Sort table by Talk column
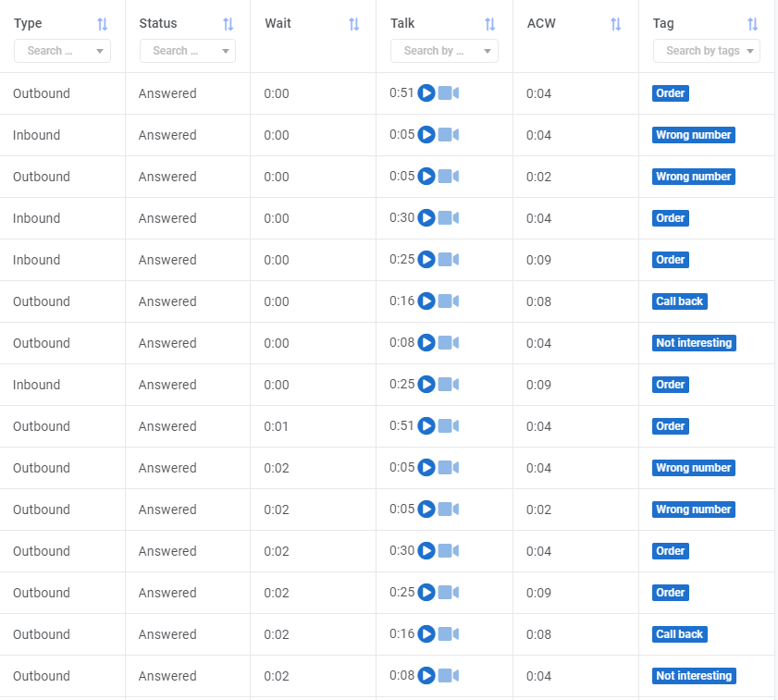The height and width of the screenshot is (700, 778). (x=489, y=24)
